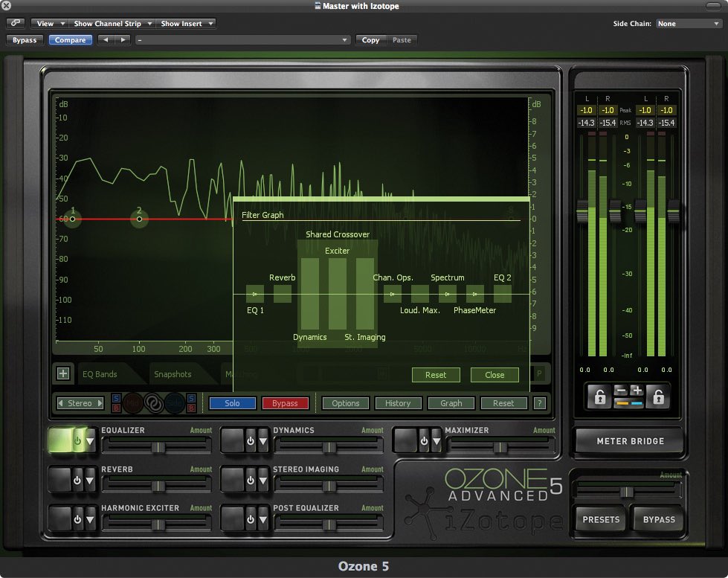The width and height of the screenshot is (728, 578).
Task: Click the EQ 1 block in Filter Graph
Action: (255, 294)
